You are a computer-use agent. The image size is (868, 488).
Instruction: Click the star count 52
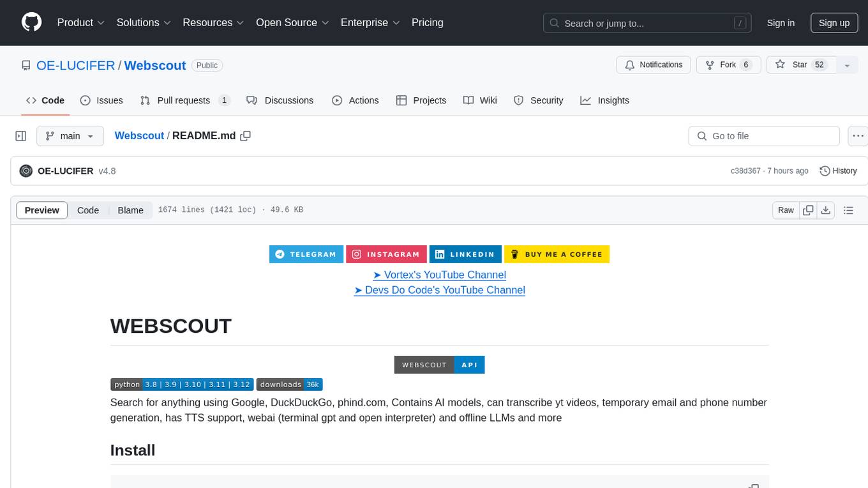click(819, 65)
